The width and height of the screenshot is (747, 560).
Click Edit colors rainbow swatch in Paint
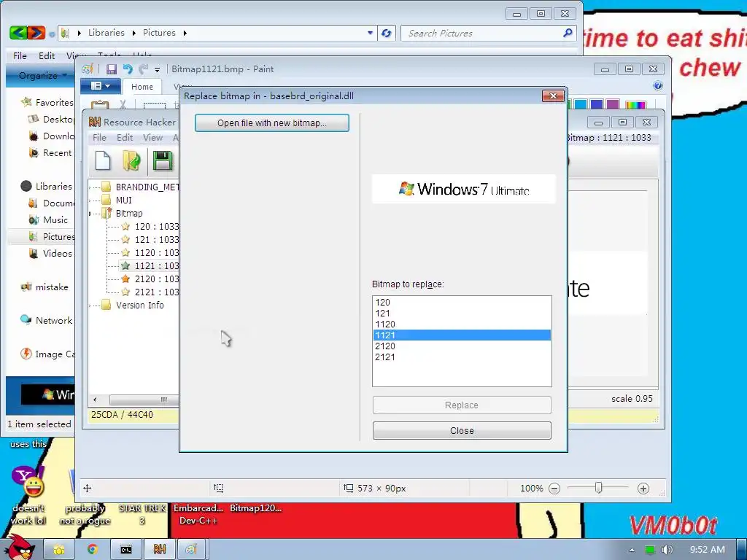[635, 105]
